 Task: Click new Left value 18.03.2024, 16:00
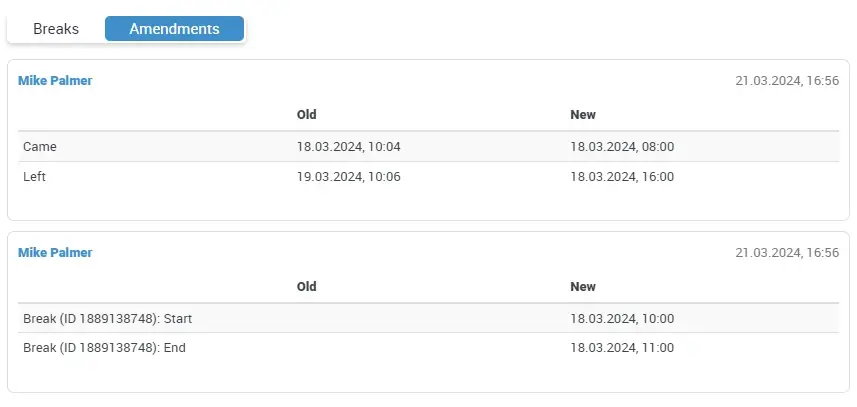point(622,177)
